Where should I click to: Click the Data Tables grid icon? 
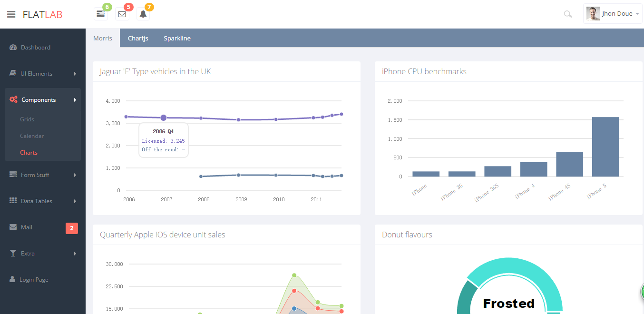click(13, 201)
